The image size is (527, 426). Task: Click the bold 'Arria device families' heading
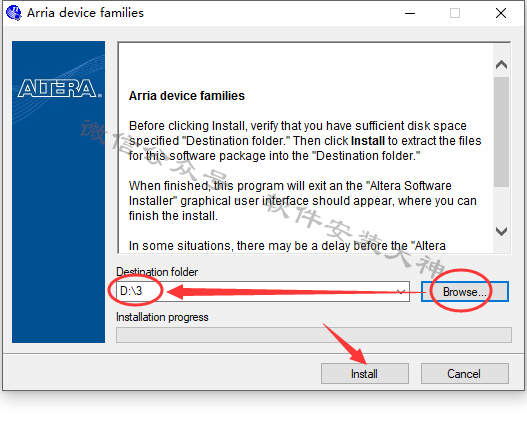[187, 96]
